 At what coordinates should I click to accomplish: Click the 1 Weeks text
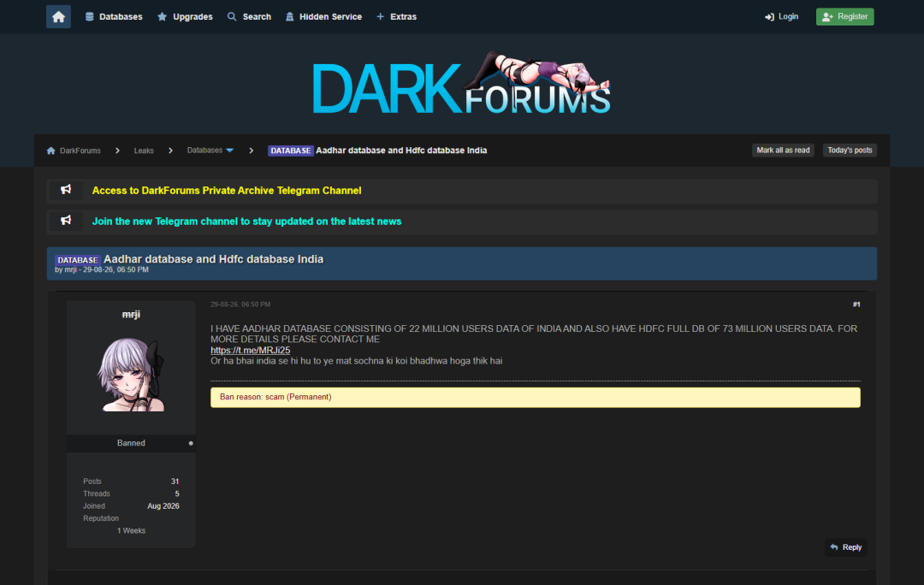click(131, 531)
